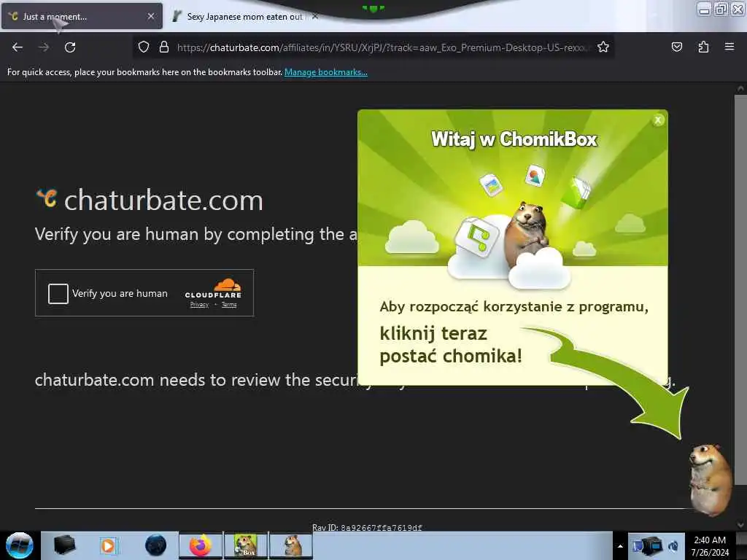Open the Save to Pocket icon

[676, 47]
